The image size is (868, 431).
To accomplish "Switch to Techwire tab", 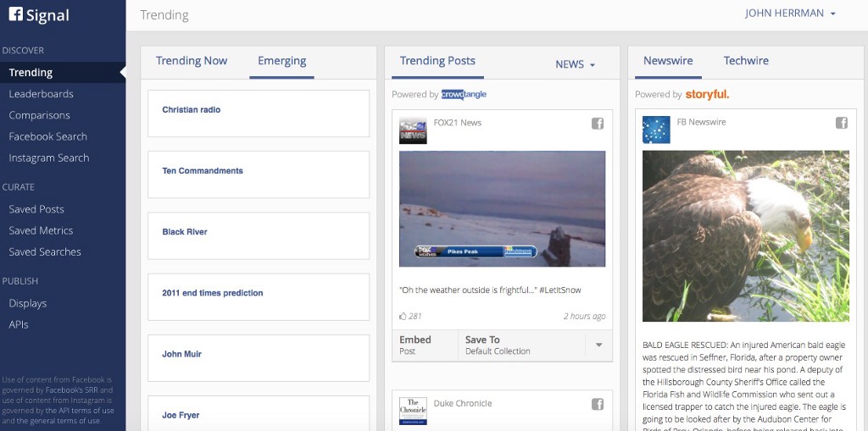I will (746, 61).
